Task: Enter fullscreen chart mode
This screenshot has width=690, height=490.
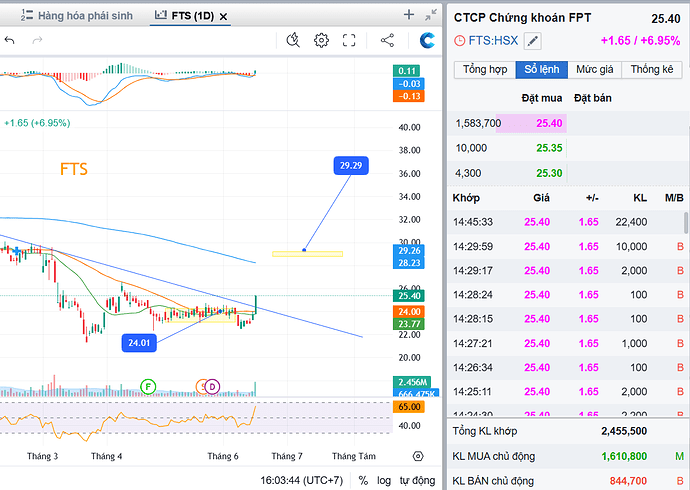Action: [x=349, y=40]
